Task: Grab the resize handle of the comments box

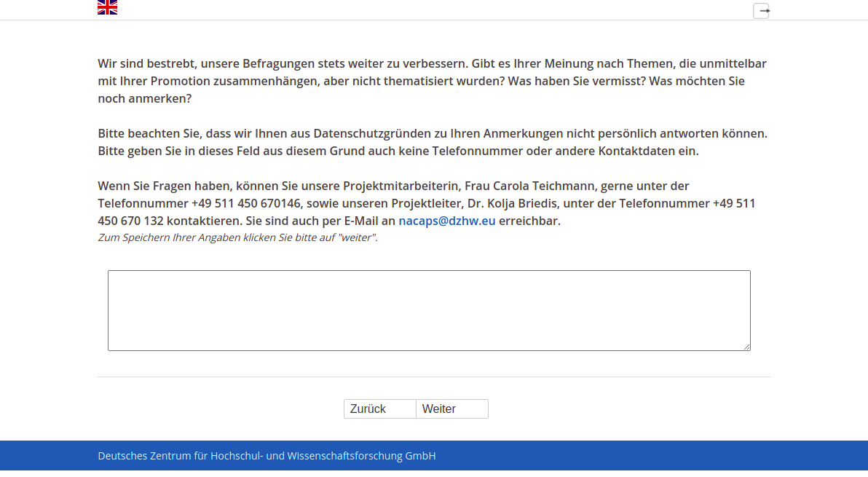Action: (747, 347)
